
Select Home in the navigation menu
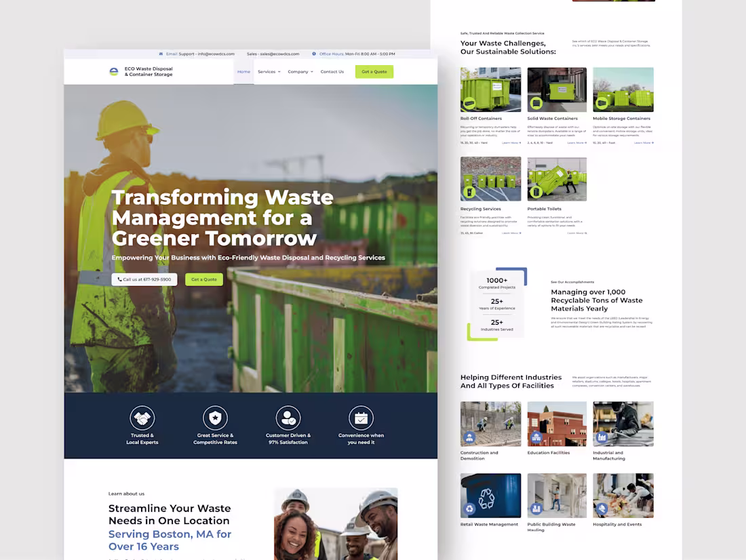243,71
